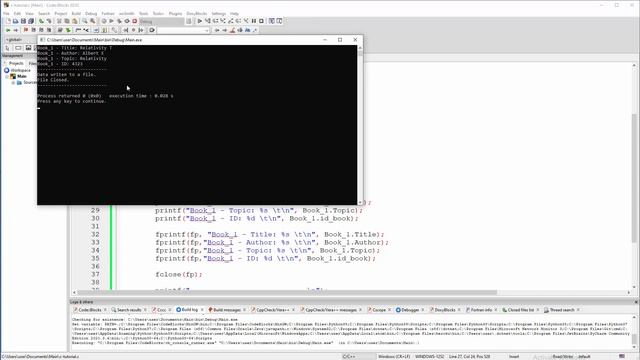Open the Edit menu
Image resolution: width=640 pixels, height=360 pixels.
coord(17,13)
